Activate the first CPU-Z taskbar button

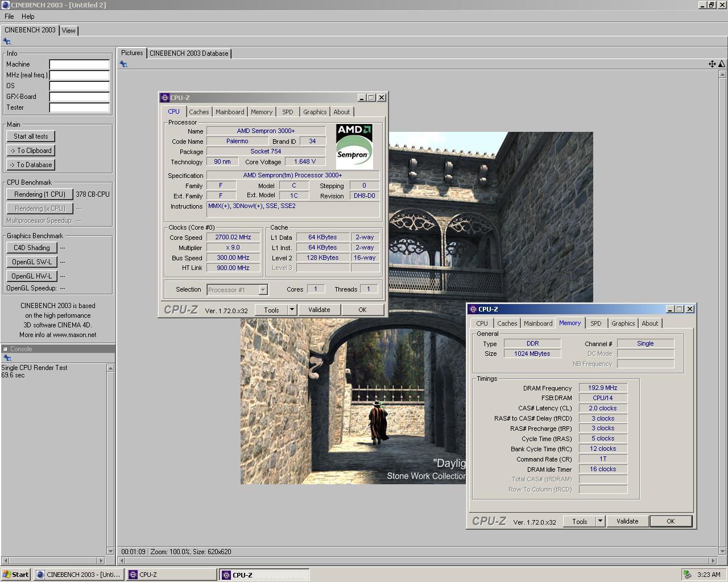(x=171, y=575)
